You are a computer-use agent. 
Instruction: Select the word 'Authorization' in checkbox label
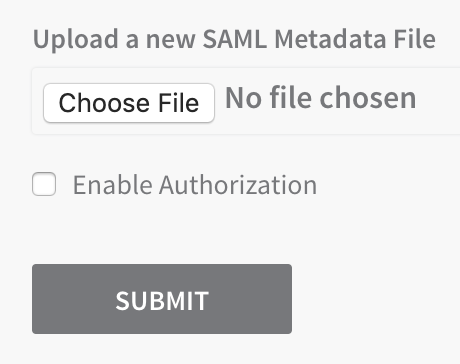coord(238,185)
